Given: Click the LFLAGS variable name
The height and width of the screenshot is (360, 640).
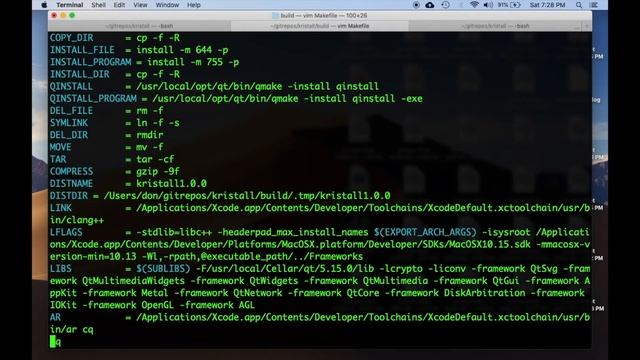Looking at the screenshot, I should click(66, 232).
